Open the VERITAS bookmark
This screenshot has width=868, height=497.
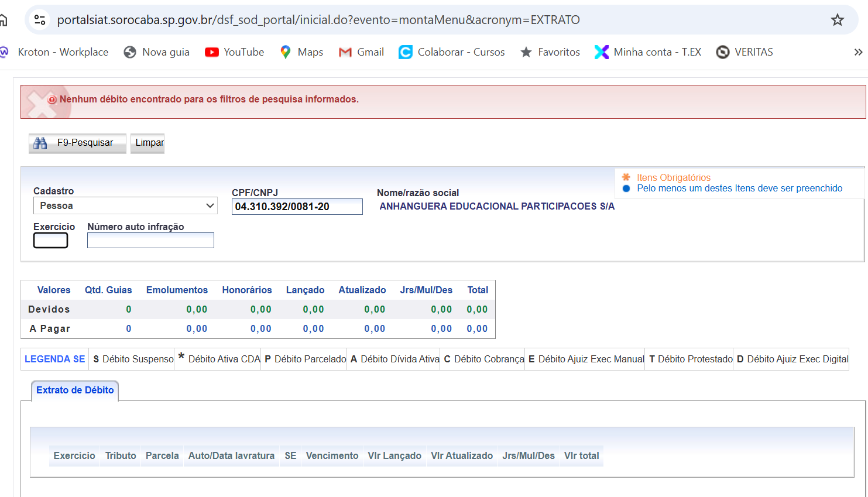pyautogui.click(x=745, y=52)
